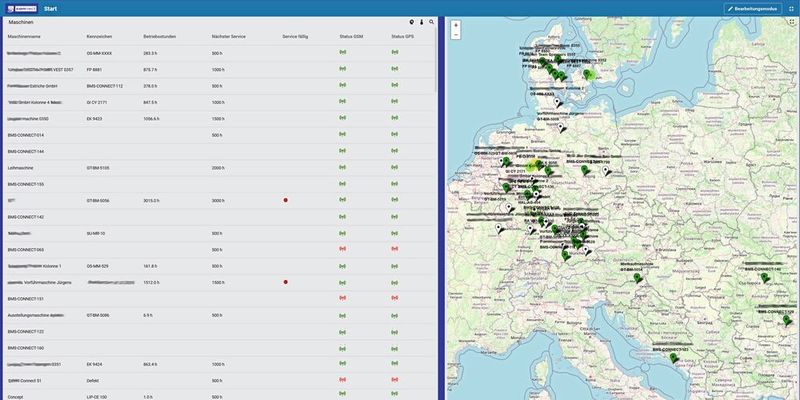Select the BMS-CONNECT-122 row
The image size is (800, 400).
[x=220, y=331]
